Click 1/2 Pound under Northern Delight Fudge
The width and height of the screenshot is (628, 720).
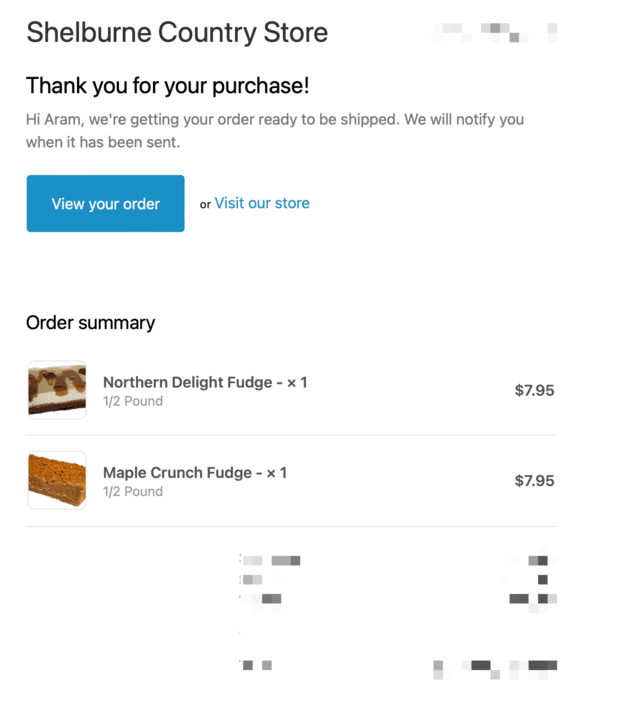[x=133, y=401]
